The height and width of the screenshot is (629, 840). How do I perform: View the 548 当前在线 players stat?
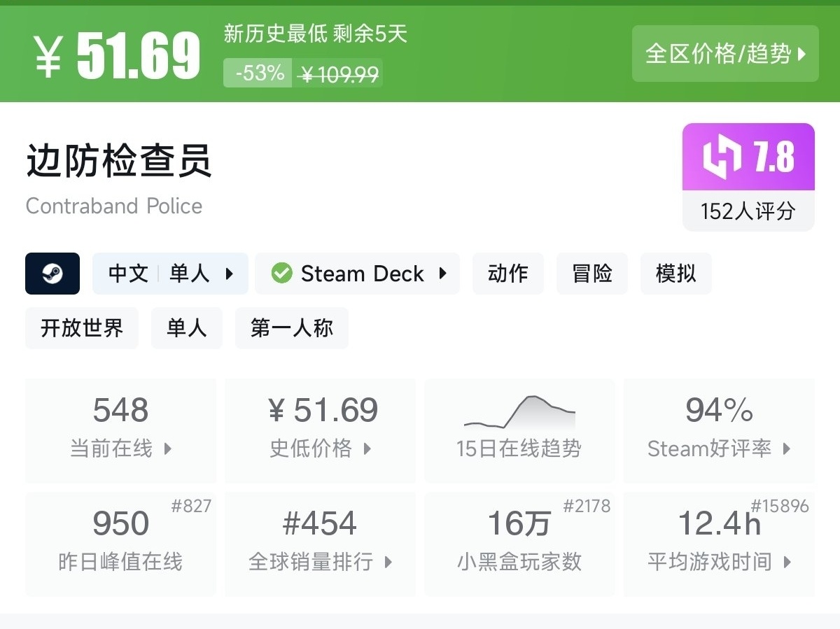point(120,430)
